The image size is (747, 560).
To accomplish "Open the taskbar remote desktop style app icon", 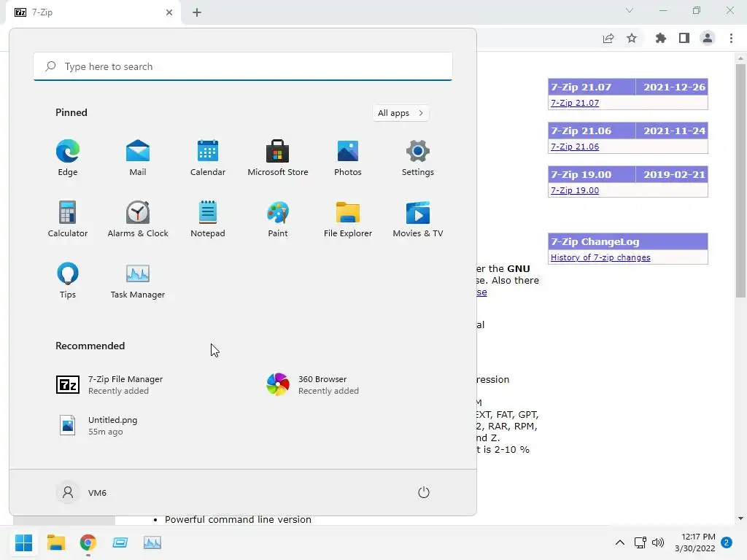I will pyautogui.click(x=120, y=542).
